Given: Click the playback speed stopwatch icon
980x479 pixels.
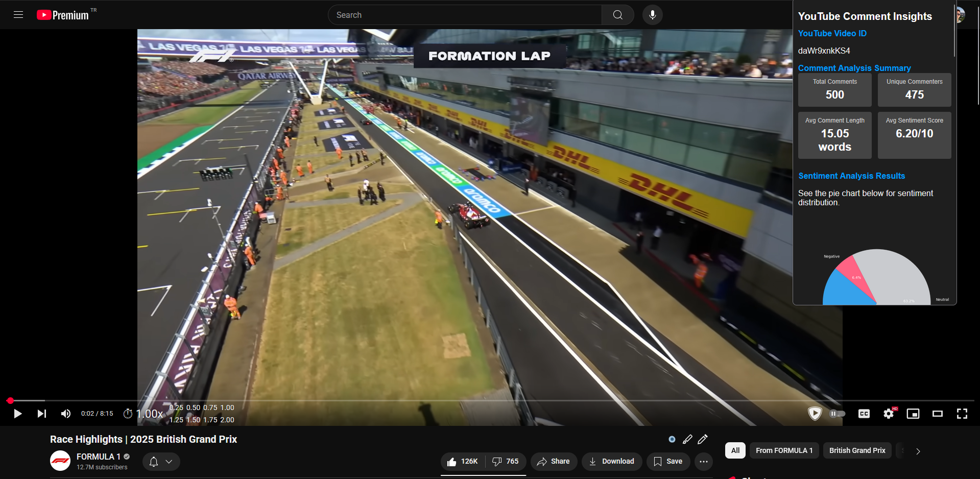Looking at the screenshot, I should (128, 414).
